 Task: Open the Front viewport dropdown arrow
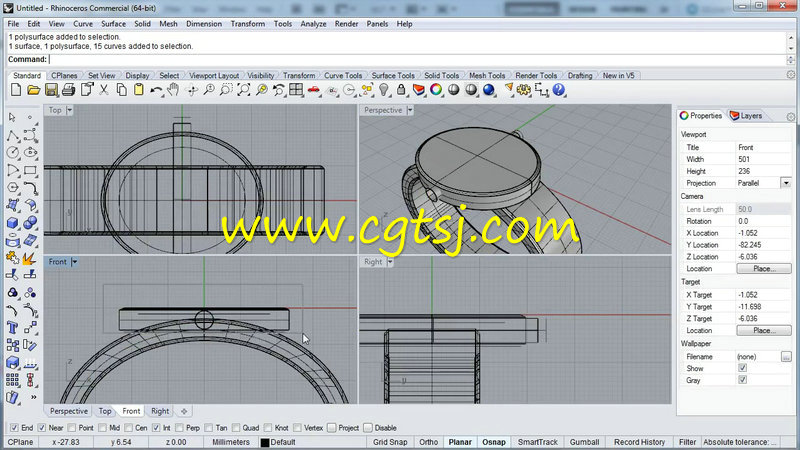pyautogui.click(x=74, y=262)
